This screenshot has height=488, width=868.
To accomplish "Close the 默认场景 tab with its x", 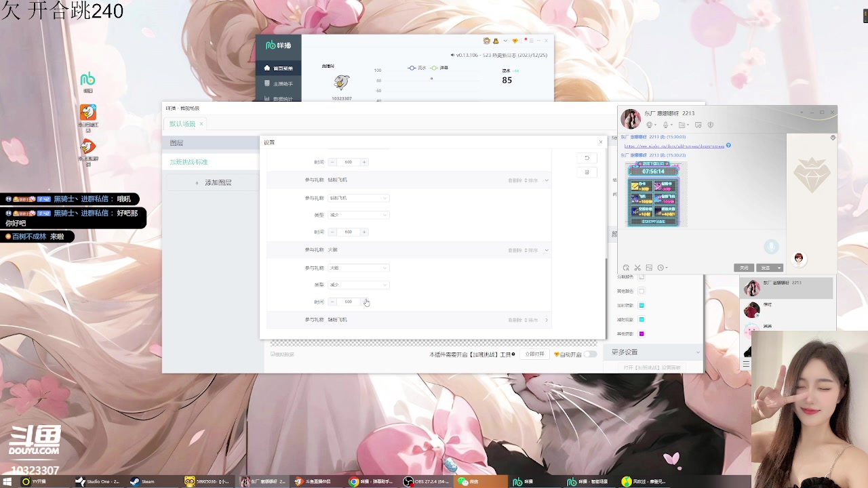I will click(x=201, y=123).
